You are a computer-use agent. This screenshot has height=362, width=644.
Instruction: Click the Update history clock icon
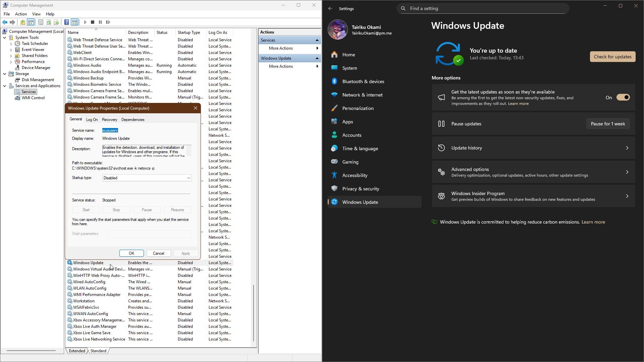441,148
